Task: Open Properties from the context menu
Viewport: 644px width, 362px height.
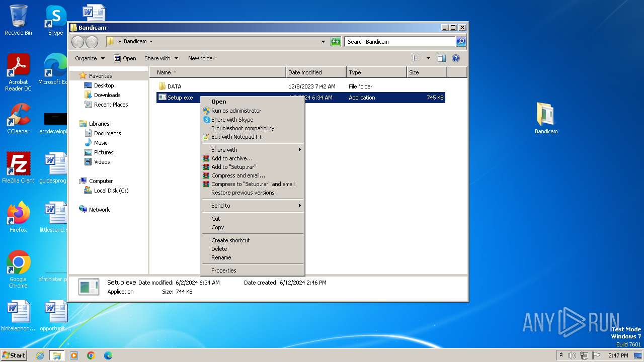Action: (253, 270)
